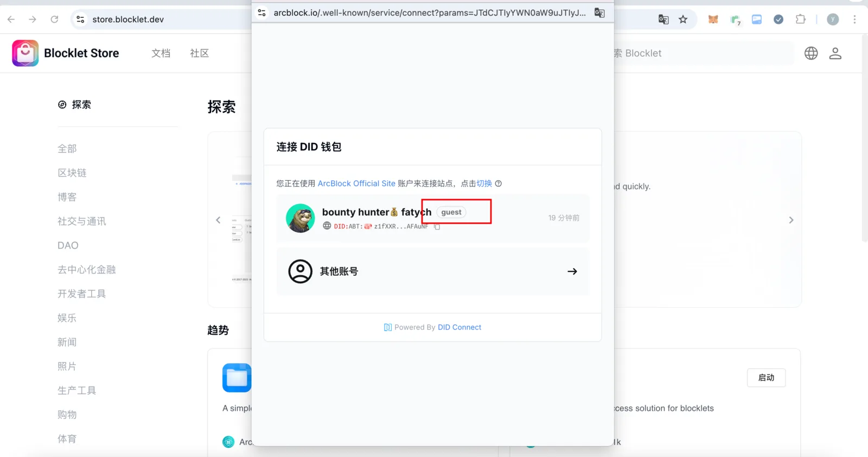Screen dimensions: 868x457
Task: Select the 区块链 category
Action: click(72, 173)
